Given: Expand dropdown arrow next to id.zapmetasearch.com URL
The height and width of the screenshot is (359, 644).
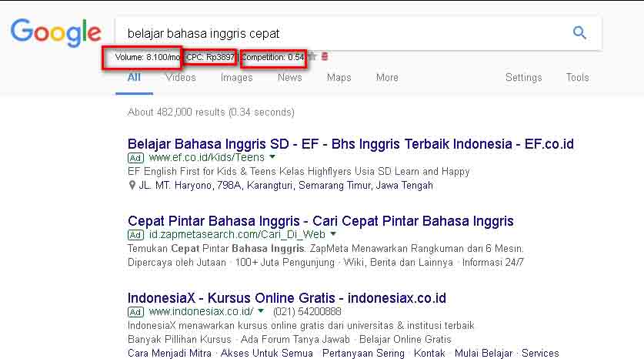Looking at the screenshot, I should pyautogui.click(x=333, y=233).
